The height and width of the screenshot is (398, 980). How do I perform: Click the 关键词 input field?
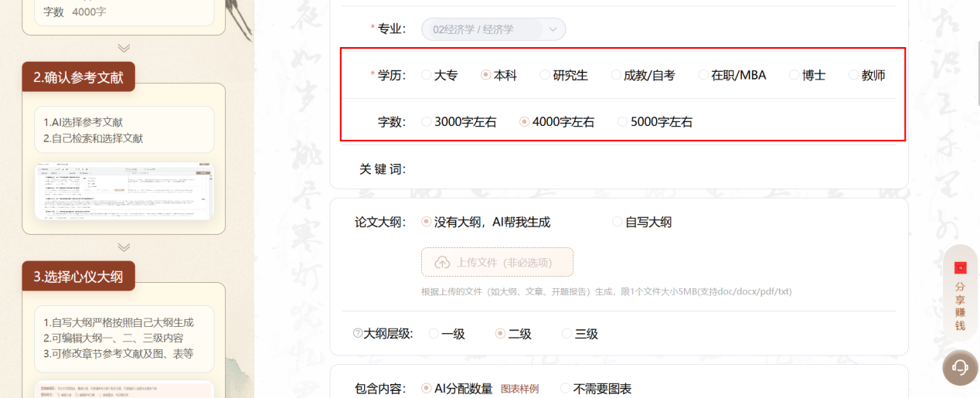tap(653, 168)
